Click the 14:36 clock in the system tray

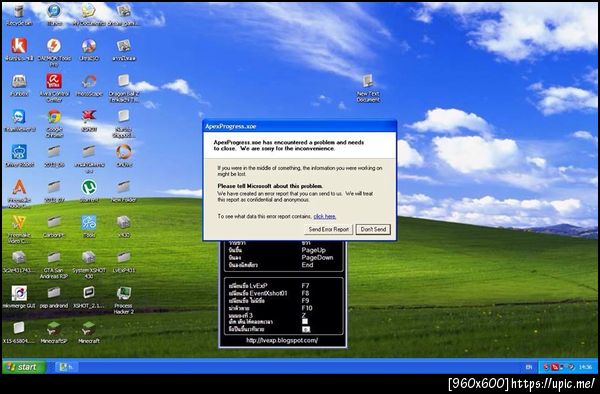tap(585, 367)
